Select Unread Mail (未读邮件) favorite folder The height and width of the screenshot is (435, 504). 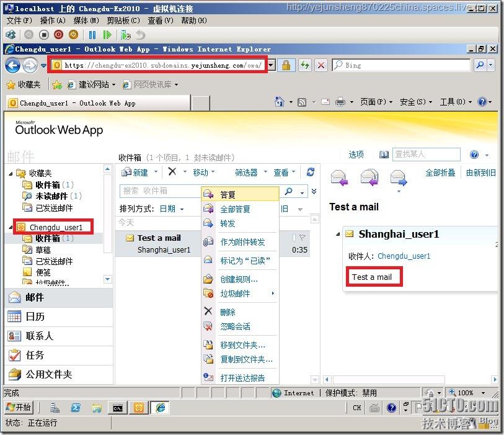(51, 196)
